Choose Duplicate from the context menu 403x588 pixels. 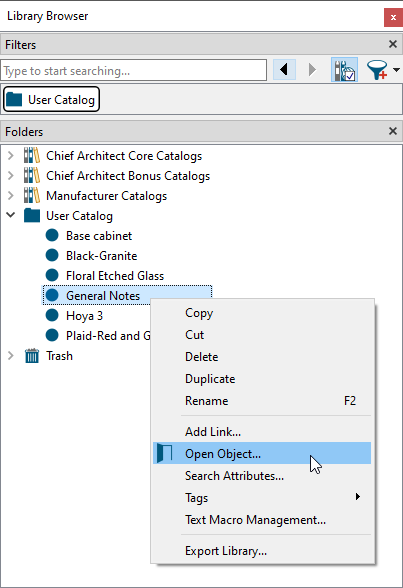point(210,379)
